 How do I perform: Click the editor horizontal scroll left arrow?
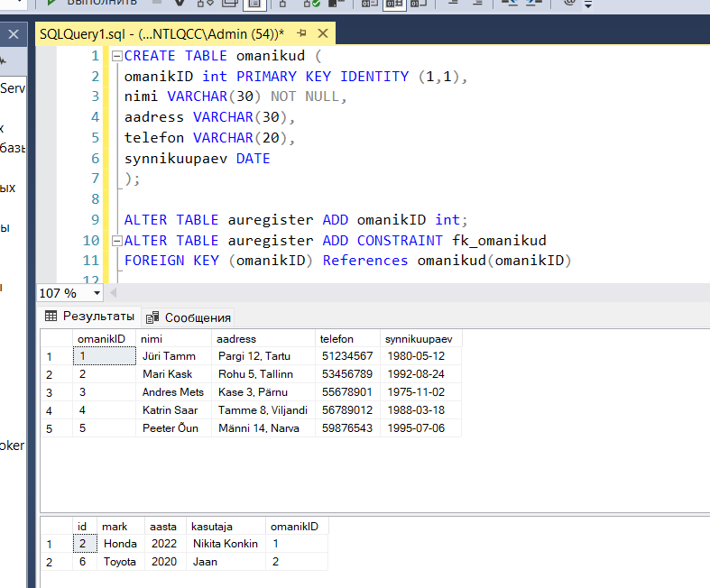113,293
